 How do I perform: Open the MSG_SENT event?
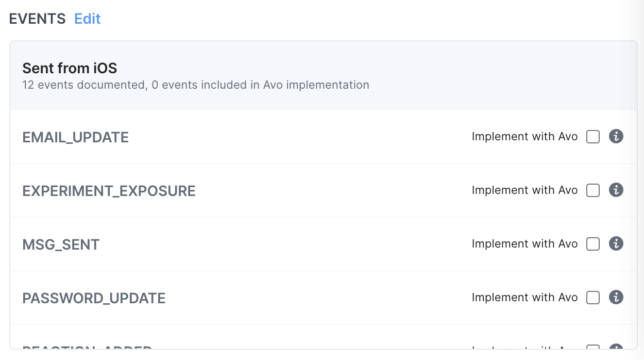click(61, 244)
